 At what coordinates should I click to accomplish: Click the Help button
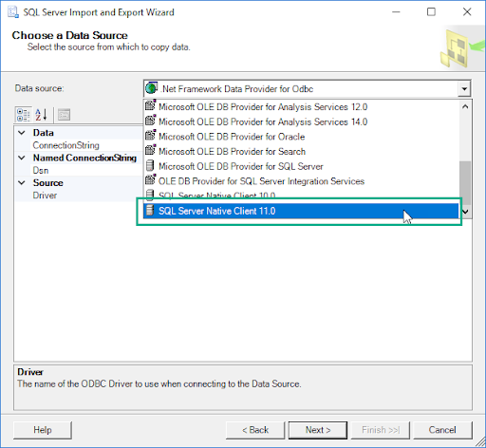(x=43, y=430)
